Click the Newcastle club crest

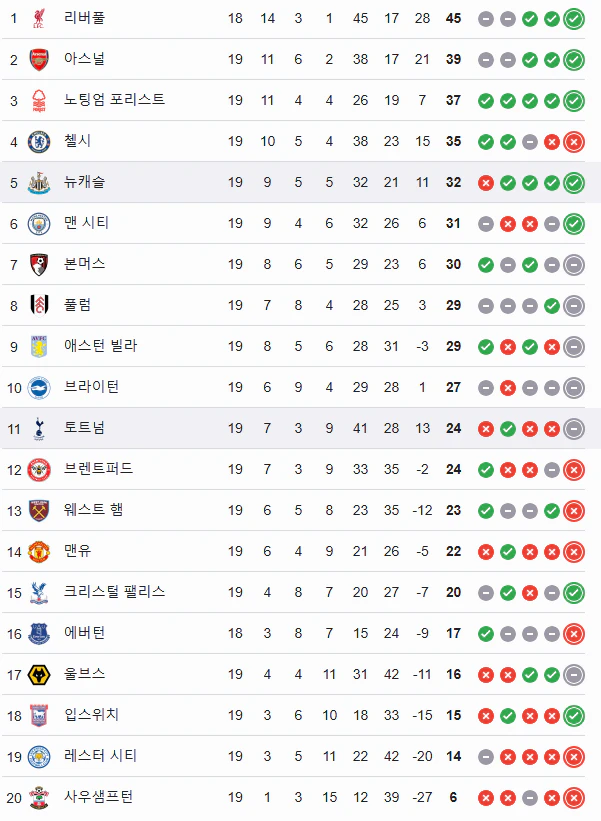(x=39, y=183)
